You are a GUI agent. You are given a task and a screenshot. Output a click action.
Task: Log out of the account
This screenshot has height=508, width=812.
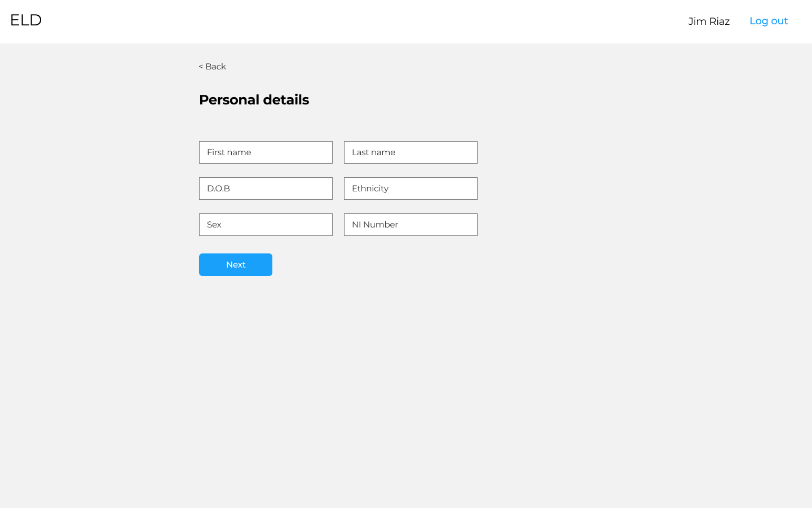click(768, 21)
